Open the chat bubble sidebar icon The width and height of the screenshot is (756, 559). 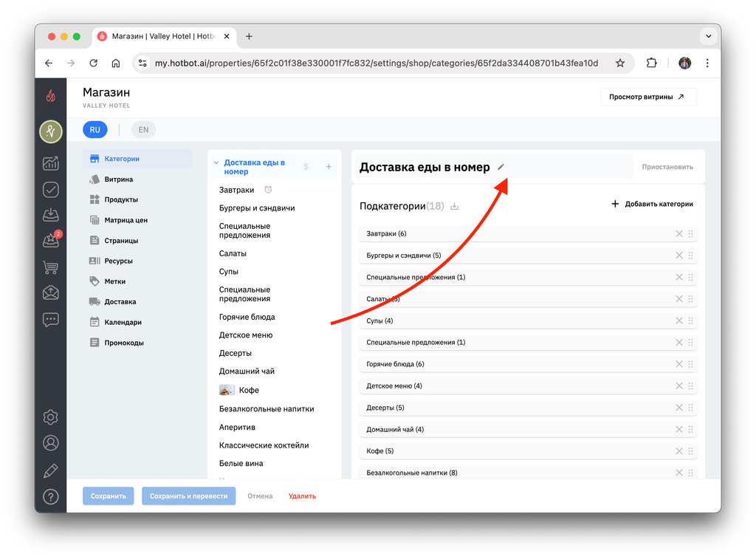[x=51, y=319]
